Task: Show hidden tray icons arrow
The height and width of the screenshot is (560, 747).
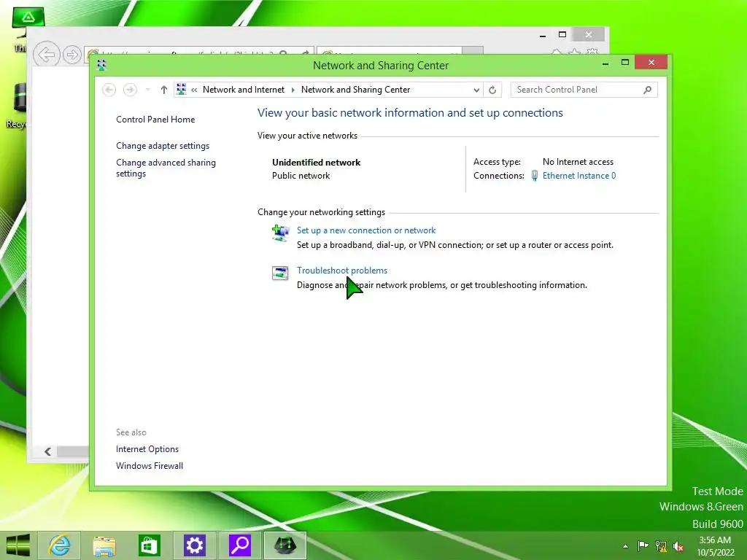Action: pyautogui.click(x=625, y=546)
